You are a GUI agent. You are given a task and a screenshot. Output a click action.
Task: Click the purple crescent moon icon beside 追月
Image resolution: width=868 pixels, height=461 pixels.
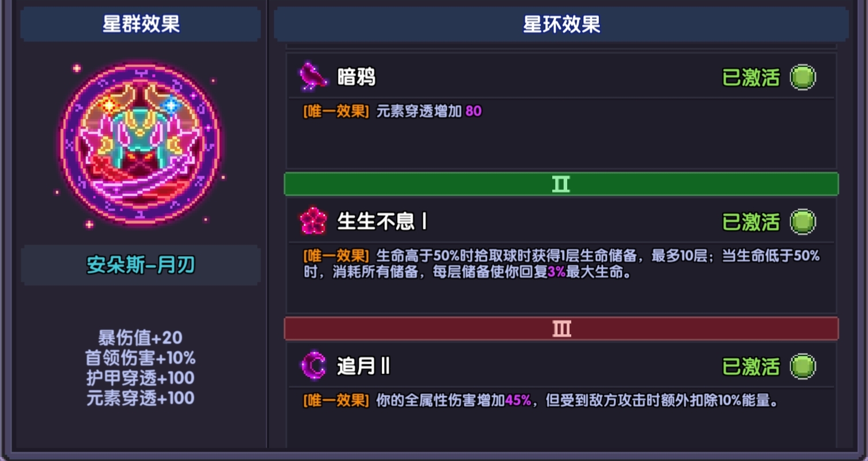click(x=313, y=366)
